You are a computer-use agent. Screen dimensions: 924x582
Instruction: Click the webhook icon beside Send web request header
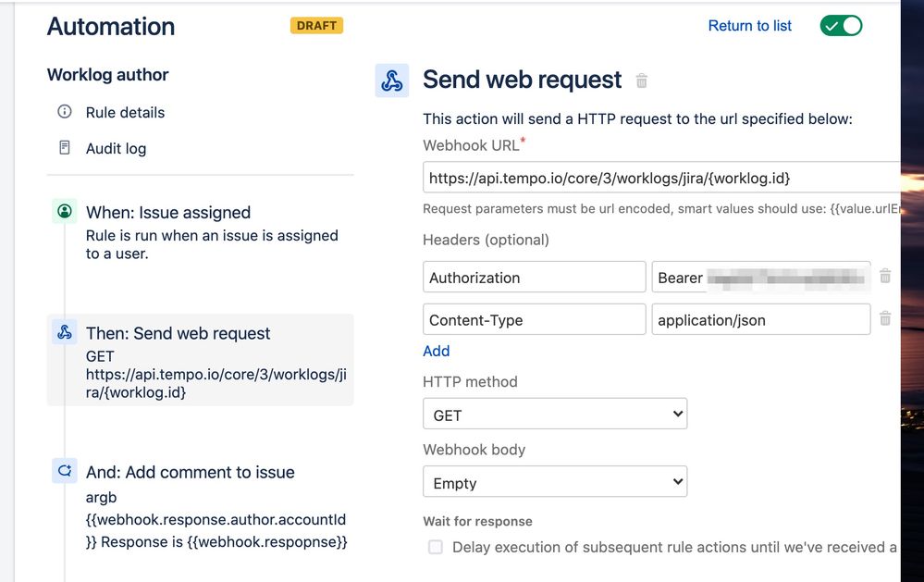(391, 80)
